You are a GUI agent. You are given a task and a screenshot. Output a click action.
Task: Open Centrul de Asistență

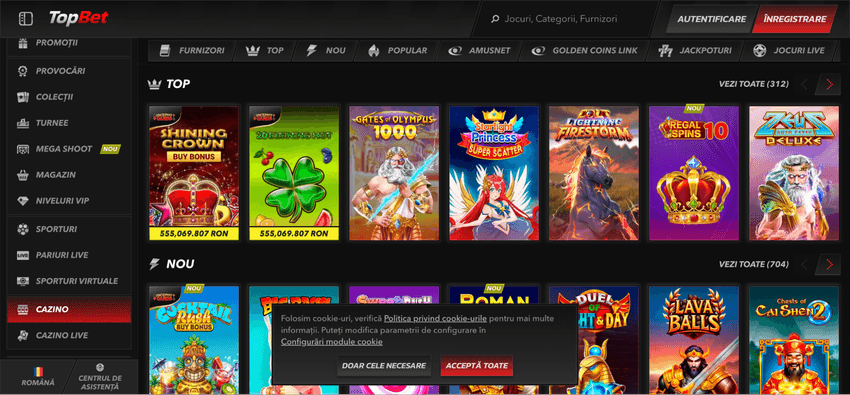tap(100, 377)
